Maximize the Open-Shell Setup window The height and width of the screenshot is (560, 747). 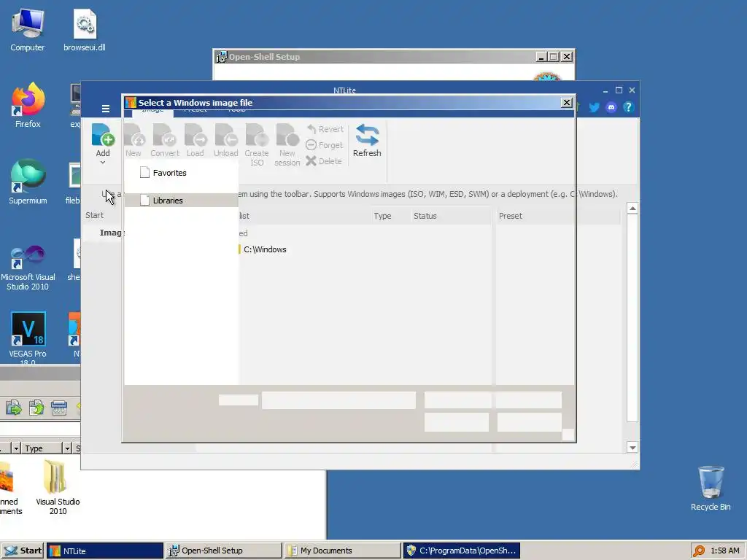coord(553,57)
